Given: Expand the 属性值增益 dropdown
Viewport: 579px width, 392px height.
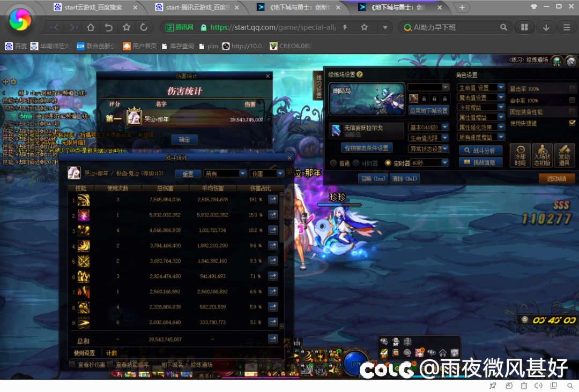Looking at the screenshot, I should pyautogui.click(x=481, y=117).
